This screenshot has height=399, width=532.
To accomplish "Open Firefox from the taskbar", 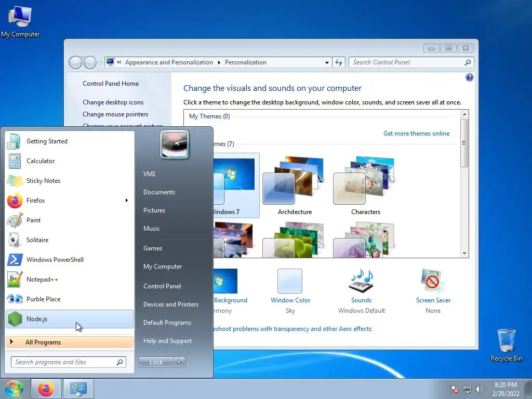I will tap(46, 389).
